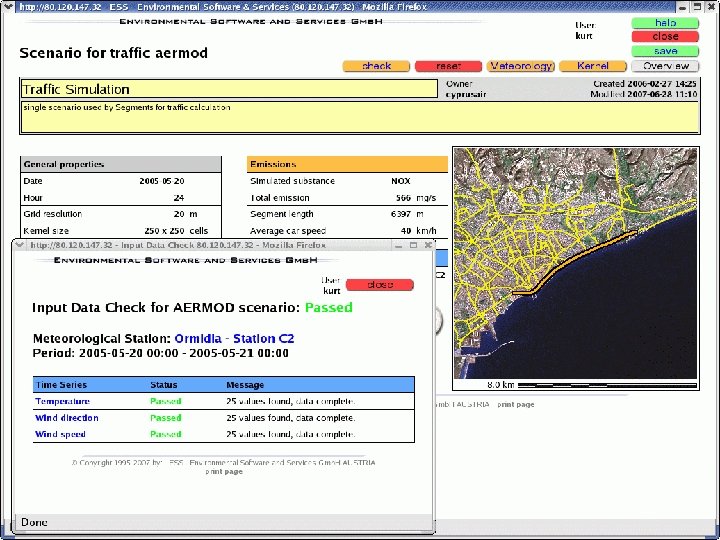Viewport: 720px width, 540px height.
Task: Click the 8.0 km map scale label
Action: [x=501, y=385]
